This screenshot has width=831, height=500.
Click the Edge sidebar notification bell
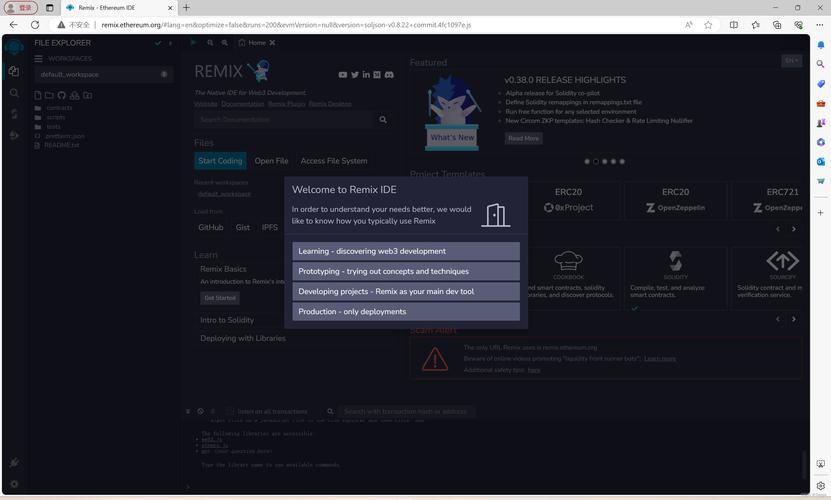(820, 45)
